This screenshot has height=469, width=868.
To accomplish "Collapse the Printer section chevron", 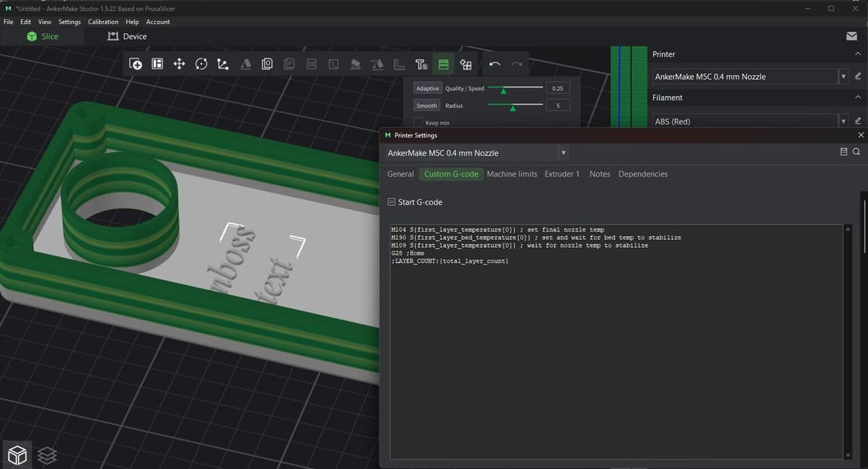I will [858, 54].
